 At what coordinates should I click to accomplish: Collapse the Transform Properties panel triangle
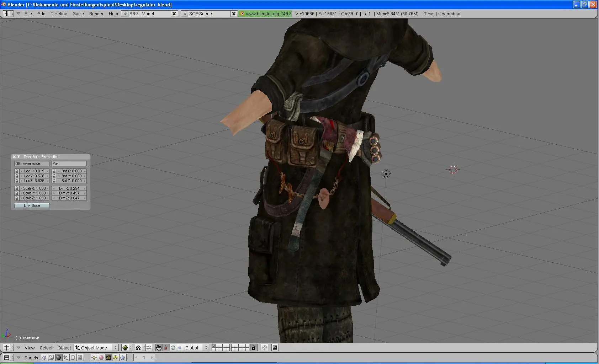coord(19,157)
